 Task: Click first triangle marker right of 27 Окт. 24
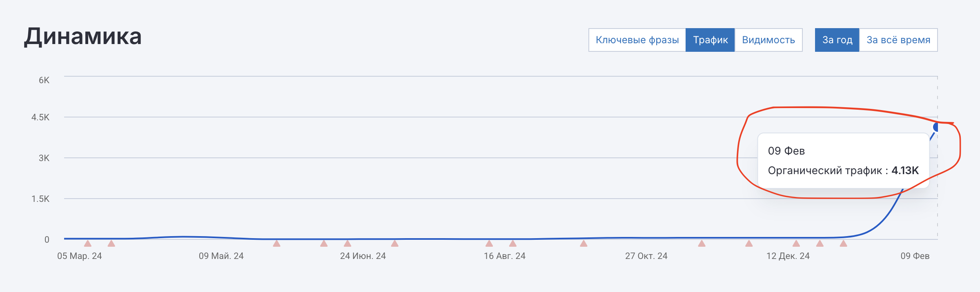[x=702, y=243]
